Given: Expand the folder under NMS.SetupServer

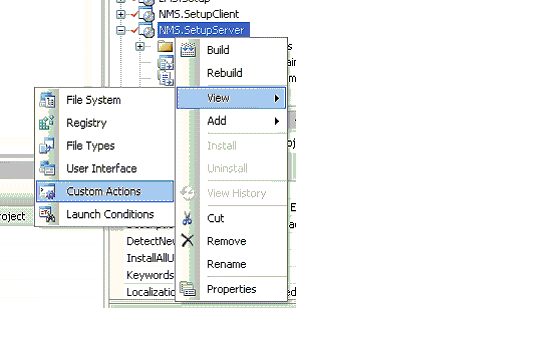Looking at the screenshot, I should click(x=140, y=46).
